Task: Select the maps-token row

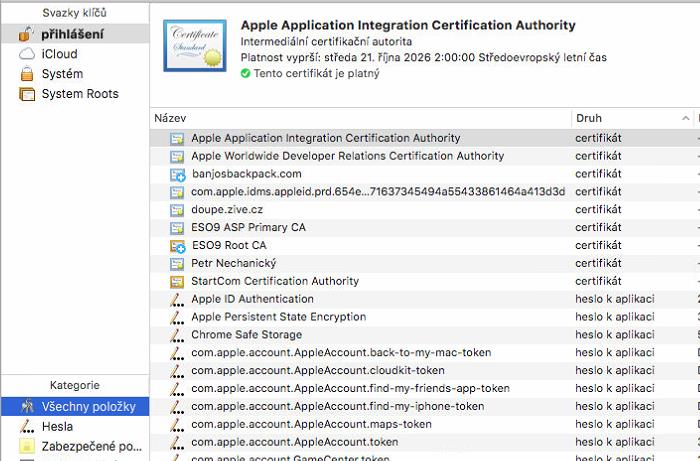Action: pyautogui.click(x=425, y=424)
